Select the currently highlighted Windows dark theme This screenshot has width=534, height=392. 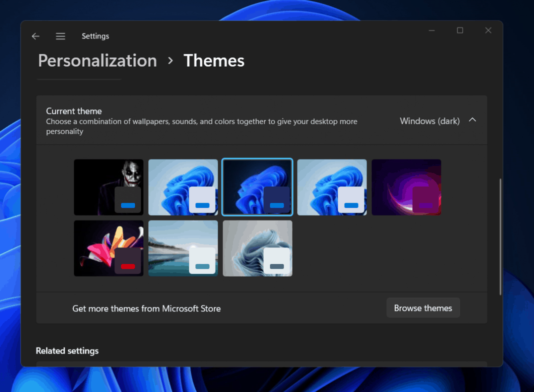(257, 187)
